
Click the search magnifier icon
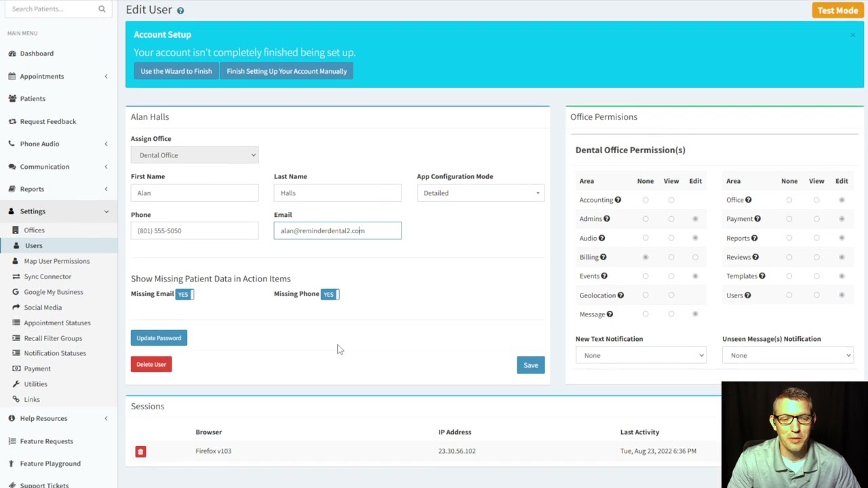coord(102,9)
